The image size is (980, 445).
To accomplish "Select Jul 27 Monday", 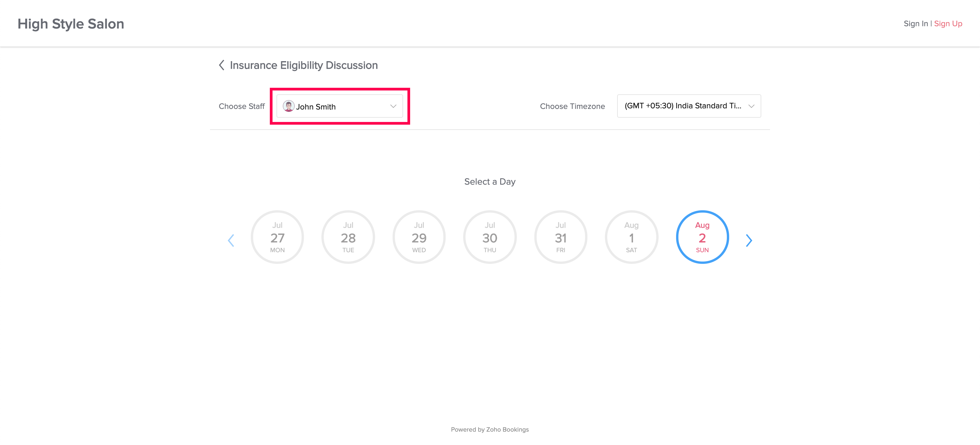I will tap(277, 237).
